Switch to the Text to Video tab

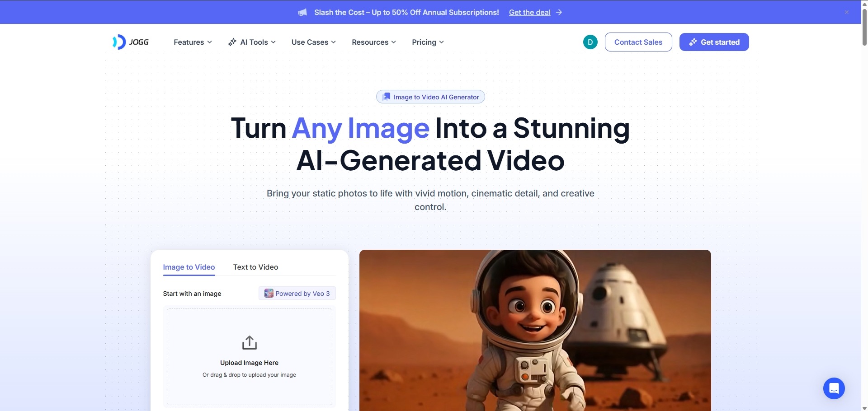point(255,267)
